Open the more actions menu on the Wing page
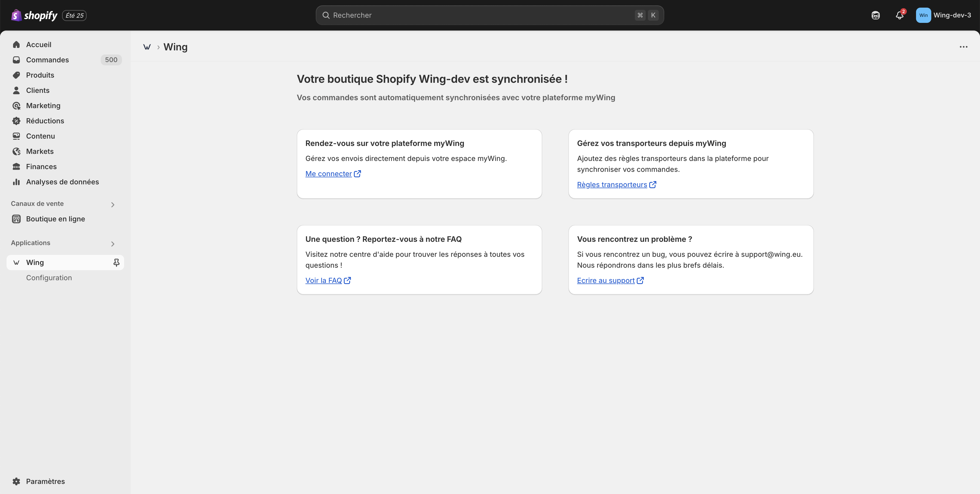 click(x=964, y=47)
